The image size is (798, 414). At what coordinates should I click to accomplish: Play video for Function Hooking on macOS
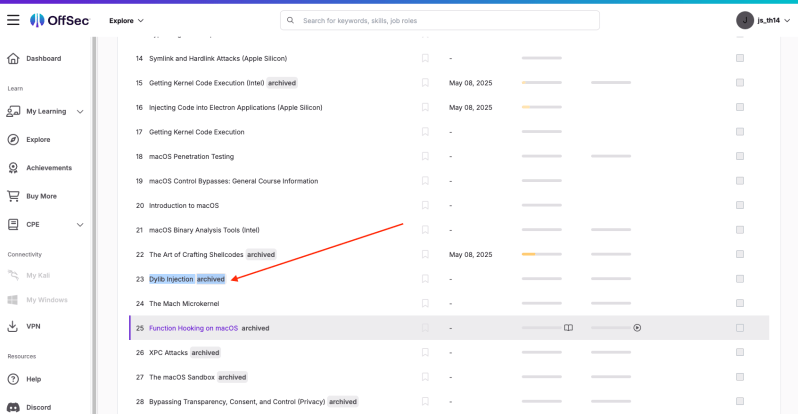(x=637, y=328)
